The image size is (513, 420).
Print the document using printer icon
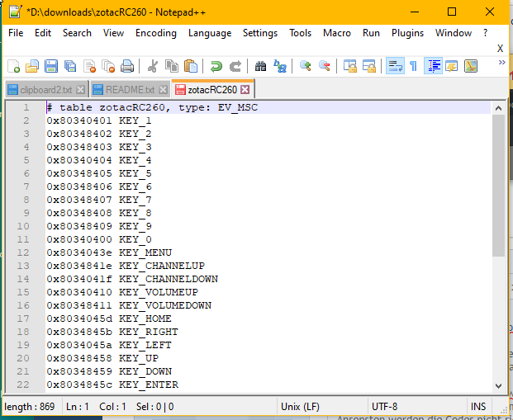(127, 66)
